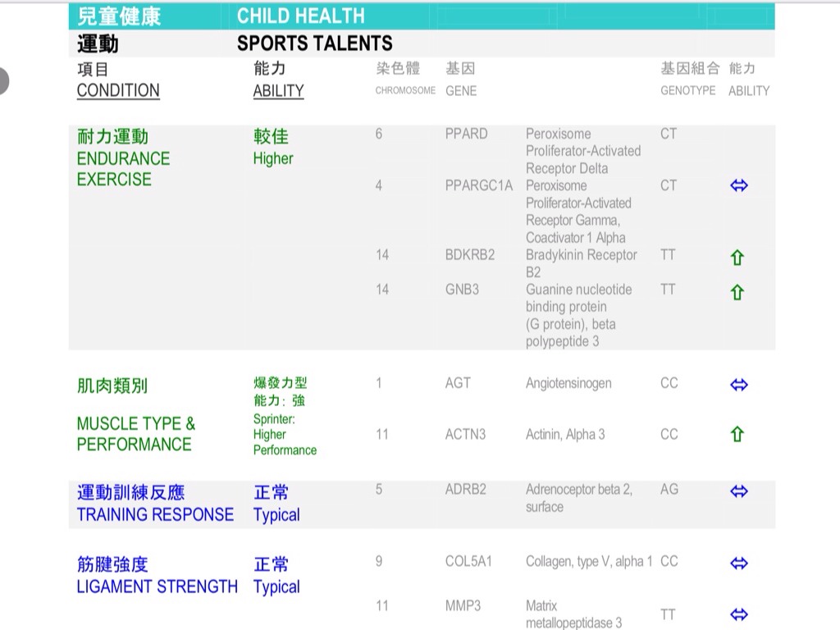Screen dimensions: 840x630
Task: Select the green up arrow for ACTN3
Action: pyautogui.click(x=737, y=435)
